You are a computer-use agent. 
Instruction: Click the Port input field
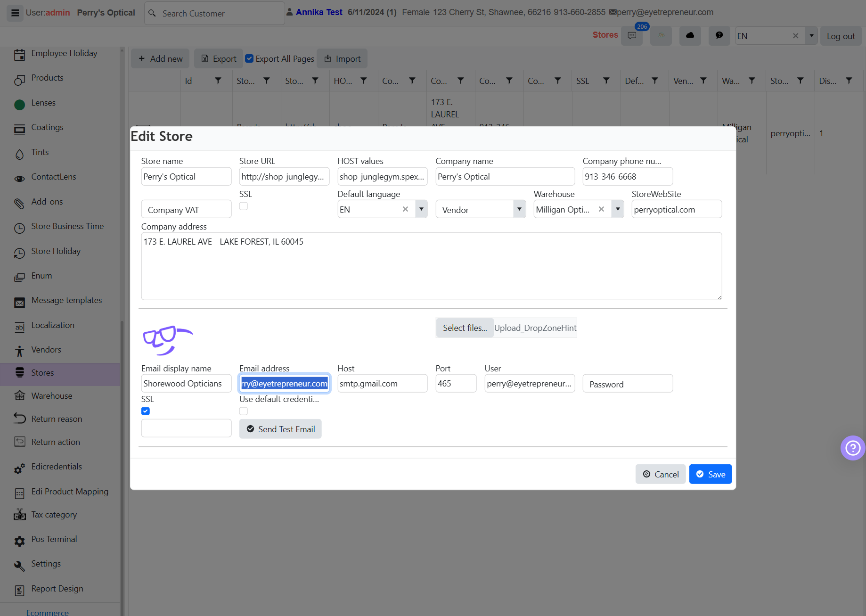click(456, 383)
